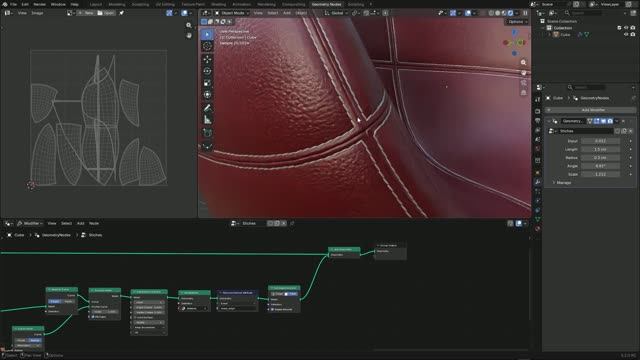
Task: Select the Measure tool
Action: [x=207, y=120]
